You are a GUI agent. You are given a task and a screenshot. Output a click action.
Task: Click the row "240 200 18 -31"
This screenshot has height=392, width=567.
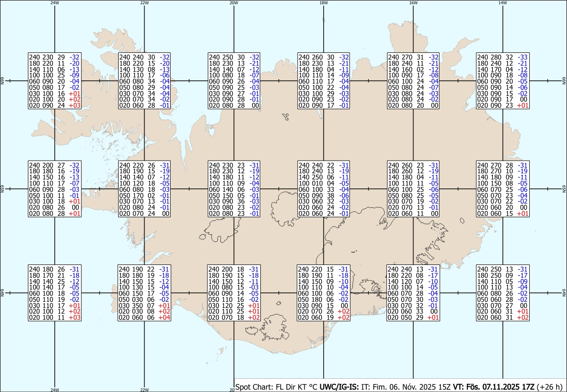234,269
